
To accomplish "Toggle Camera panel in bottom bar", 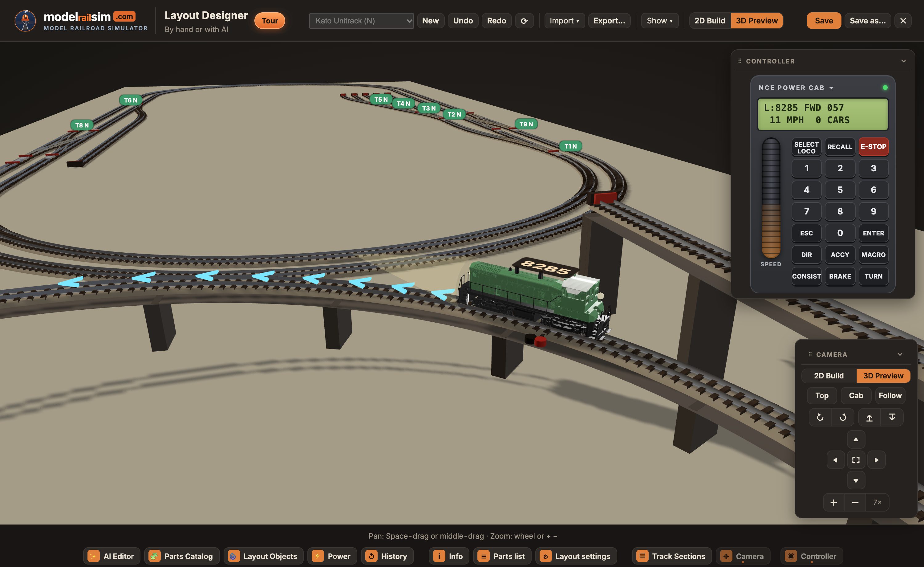I will pos(743,556).
